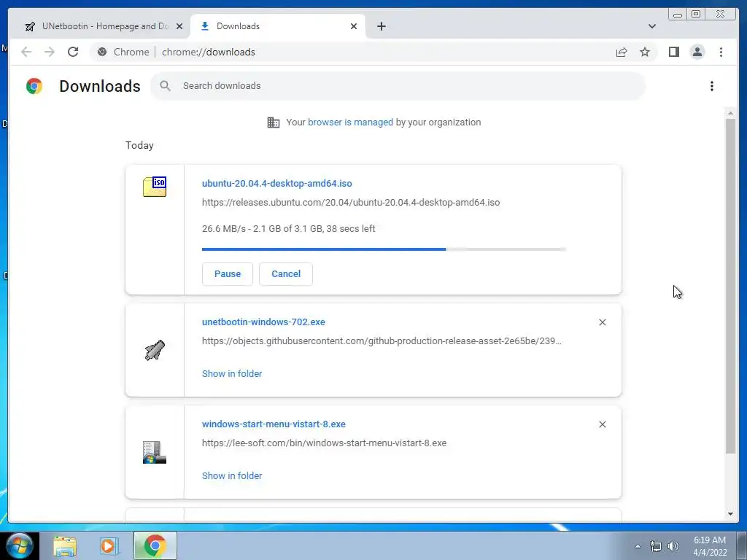Open Windows Media Player from taskbar

coord(109,545)
